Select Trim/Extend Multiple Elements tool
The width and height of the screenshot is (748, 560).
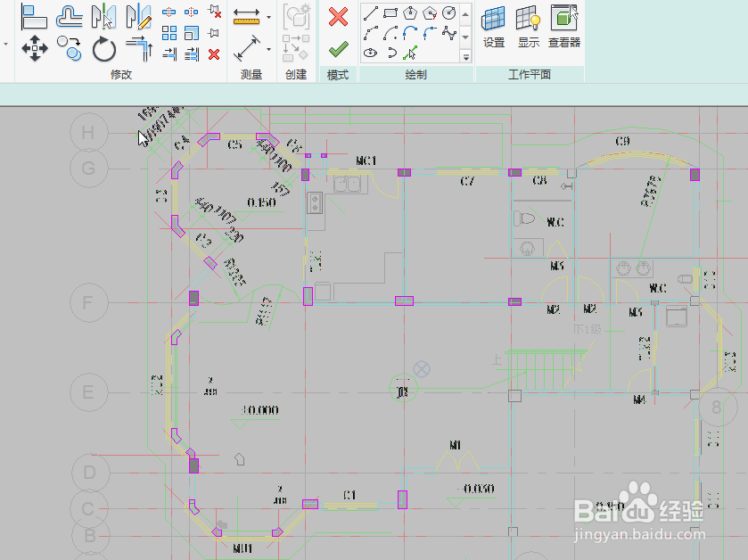192,54
